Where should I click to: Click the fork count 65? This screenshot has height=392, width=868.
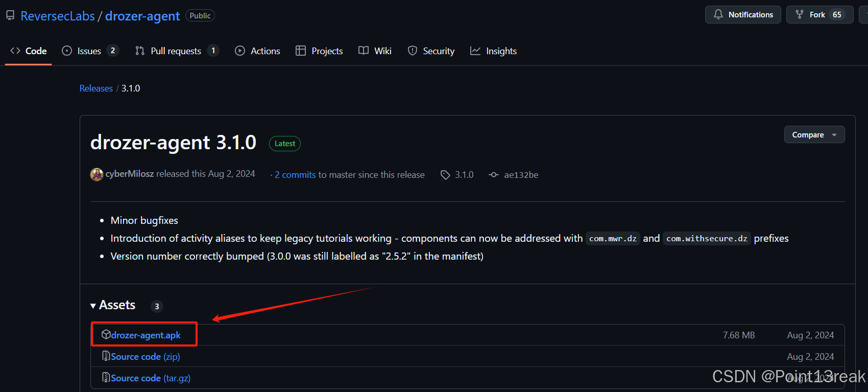tap(837, 14)
